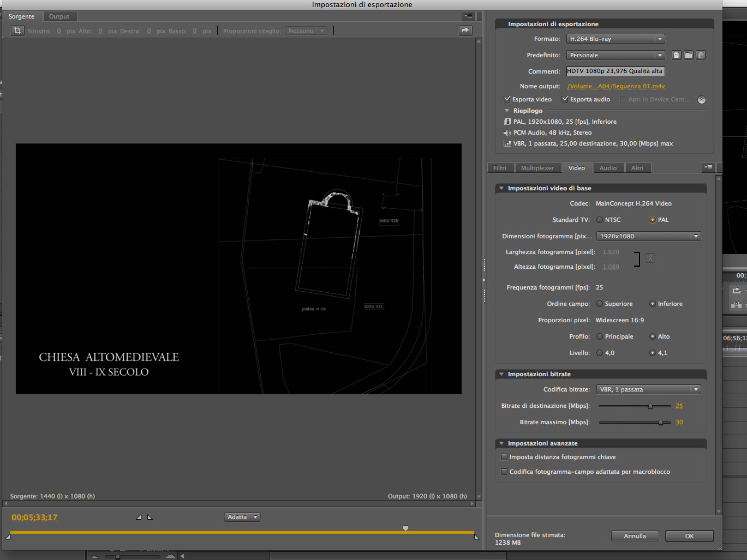Select the crop tool icon
This screenshot has height=560, width=747.
pos(17,31)
